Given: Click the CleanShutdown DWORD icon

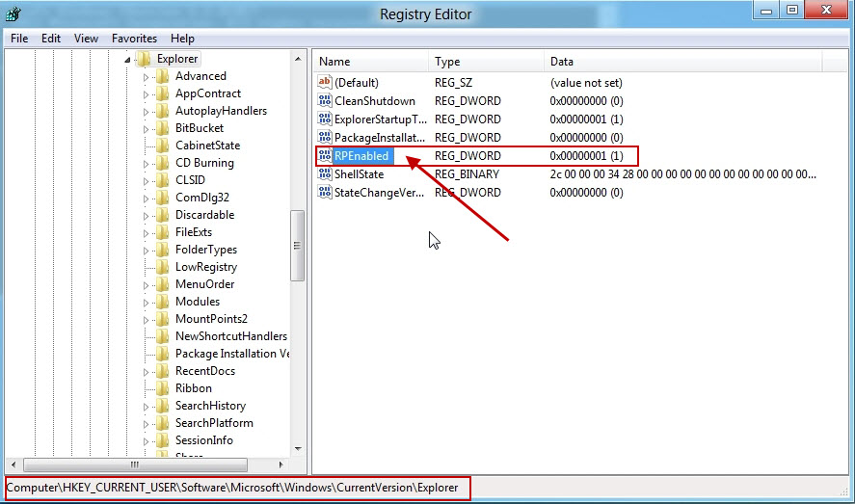Looking at the screenshot, I should (x=325, y=101).
